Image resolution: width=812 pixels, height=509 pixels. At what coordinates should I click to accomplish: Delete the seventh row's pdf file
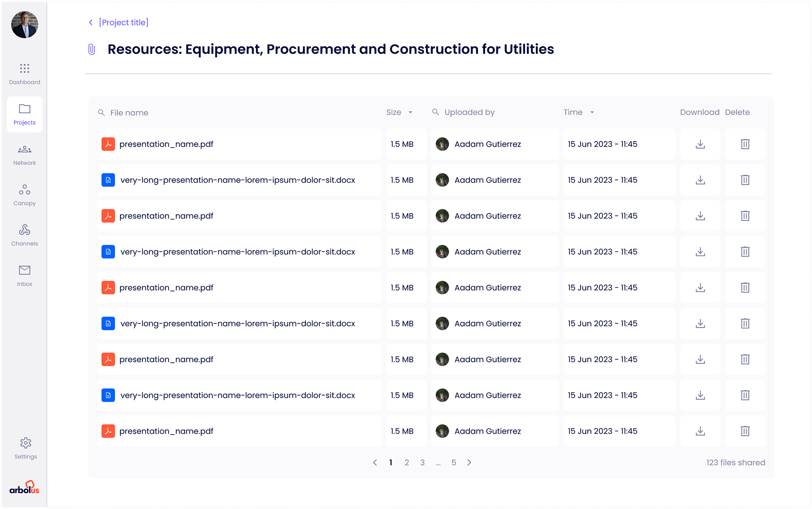(x=745, y=360)
